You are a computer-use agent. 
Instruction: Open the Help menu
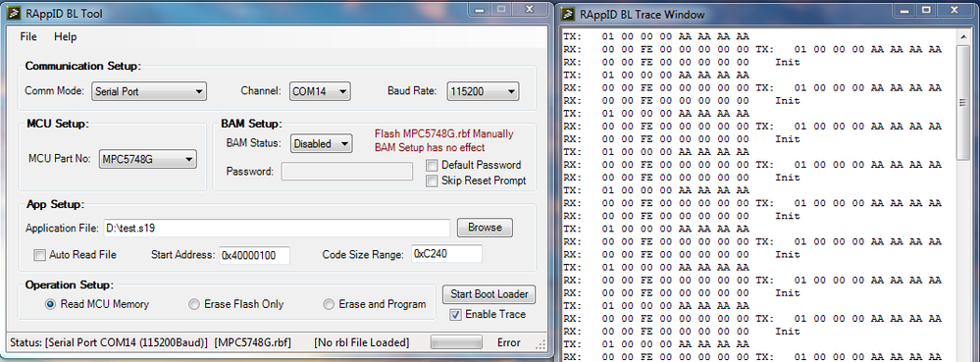(65, 37)
